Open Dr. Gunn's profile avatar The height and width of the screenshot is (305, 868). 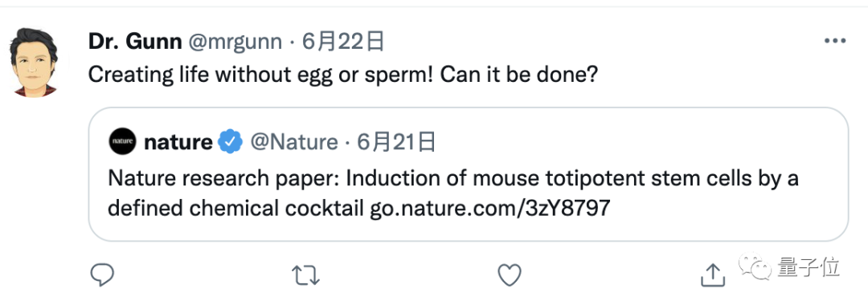click(34, 63)
